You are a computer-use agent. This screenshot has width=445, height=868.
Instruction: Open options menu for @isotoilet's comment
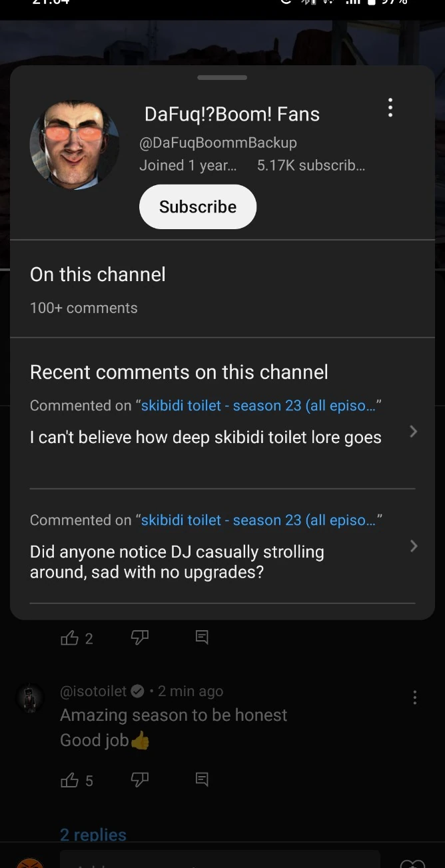point(414,697)
